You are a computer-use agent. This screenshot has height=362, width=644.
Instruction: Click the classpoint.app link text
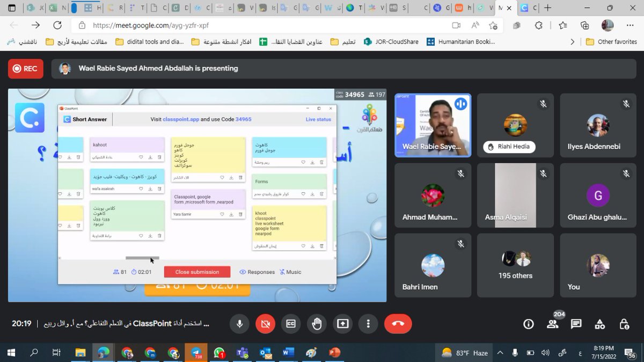click(x=181, y=119)
